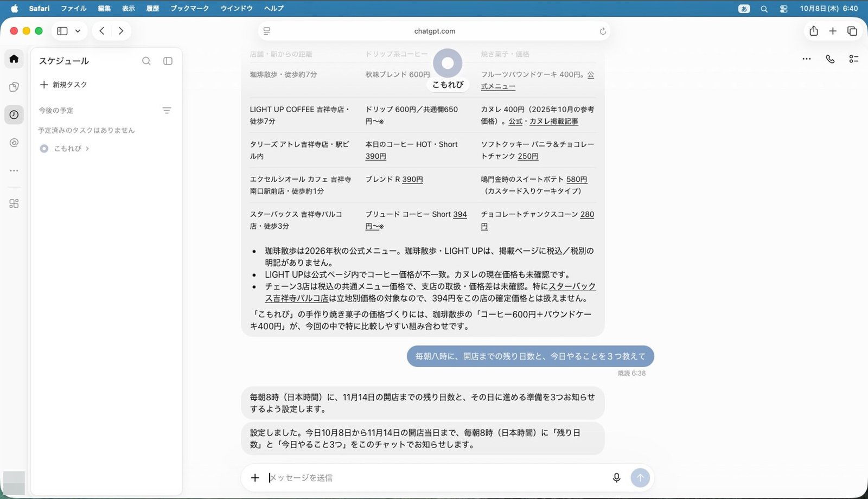Go forward with Safari forward arrow
Screen dimensions: 868x499
(x=121, y=31)
